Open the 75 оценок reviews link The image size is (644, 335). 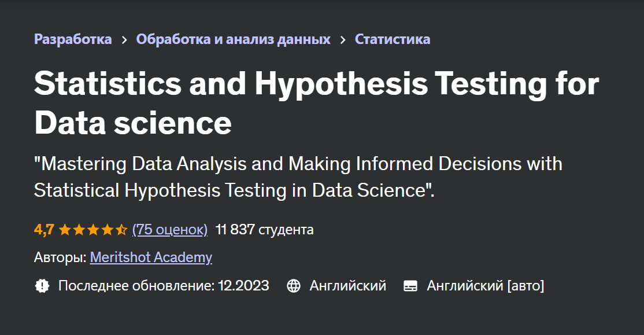tap(170, 229)
